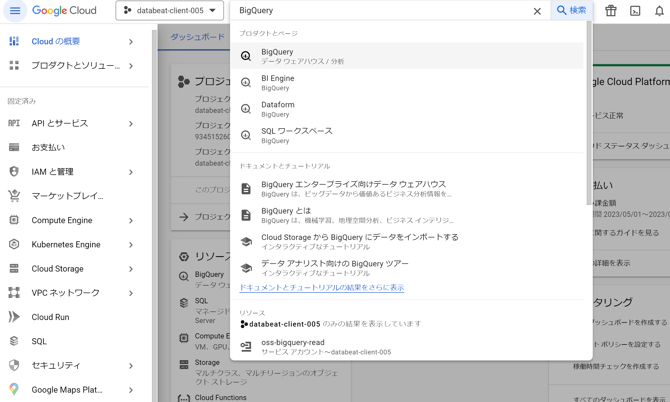Click the BigQuery result magnifier icon
The image size is (670, 402).
[x=246, y=56]
